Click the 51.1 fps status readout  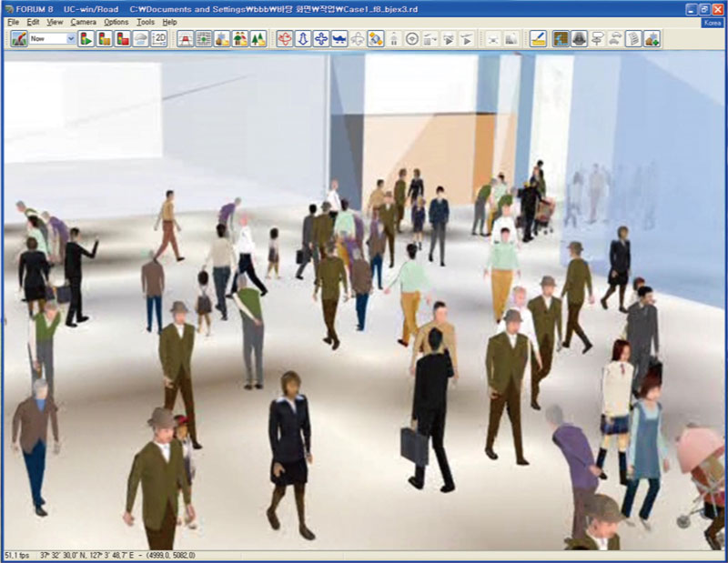[x=16, y=555]
